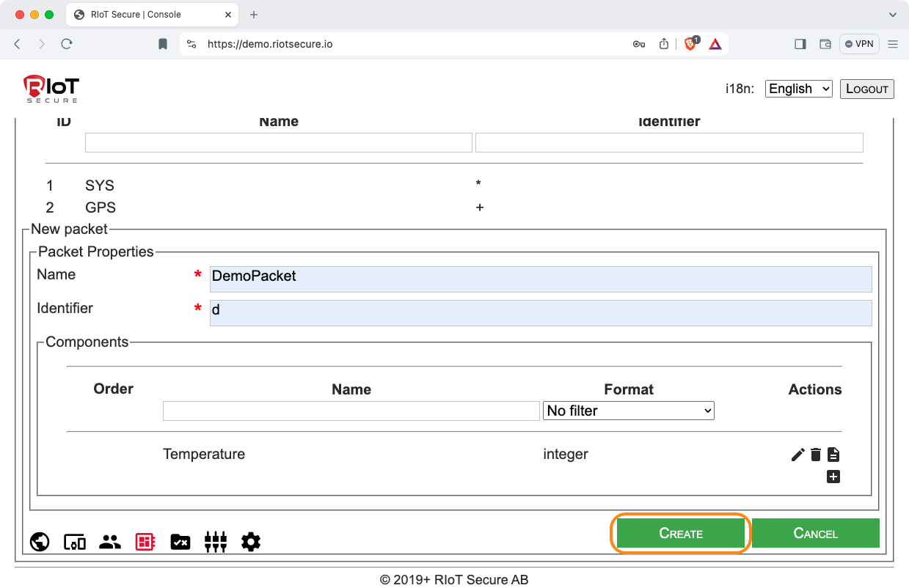Click the document icon in the Temperature row
Image resolution: width=909 pixels, height=588 pixels.
tap(833, 455)
